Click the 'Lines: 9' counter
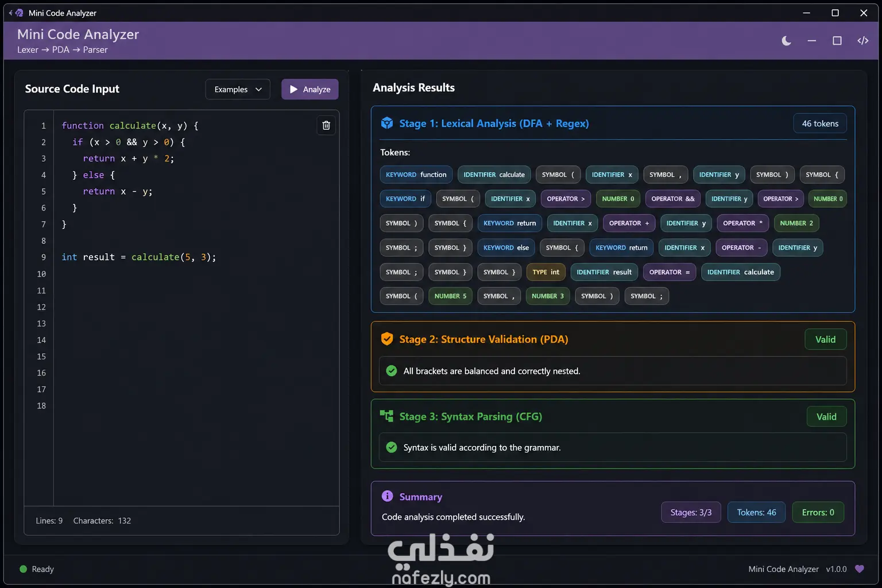This screenshot has width=882, height=588. click(49, 521)
